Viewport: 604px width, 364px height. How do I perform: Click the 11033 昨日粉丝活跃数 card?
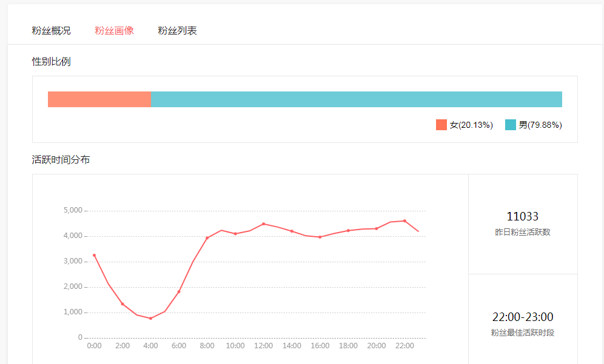(x=523, y=224)
